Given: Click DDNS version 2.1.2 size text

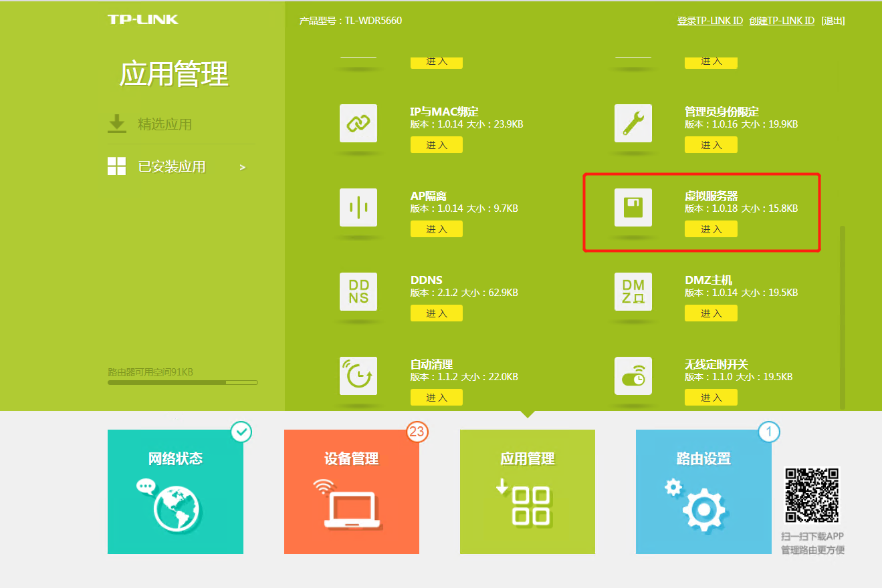Looking at the screenshot, I should tap(464, 293).
